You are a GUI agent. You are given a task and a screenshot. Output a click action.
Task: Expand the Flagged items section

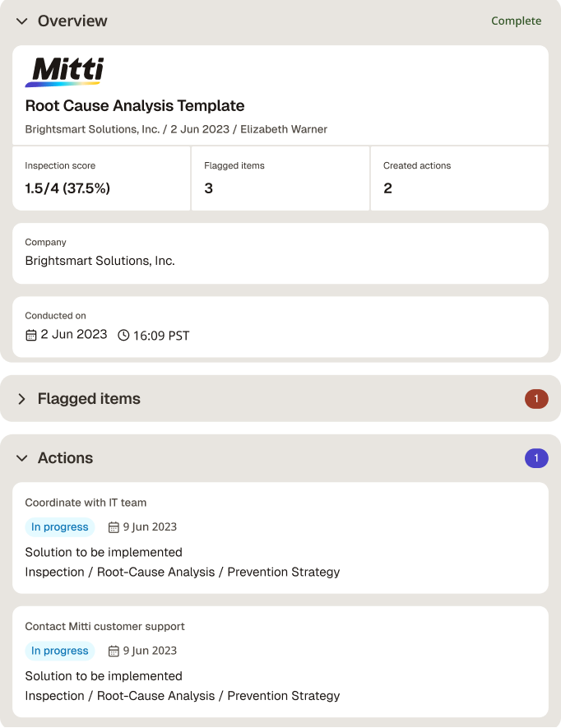click(x=22, y=399)
